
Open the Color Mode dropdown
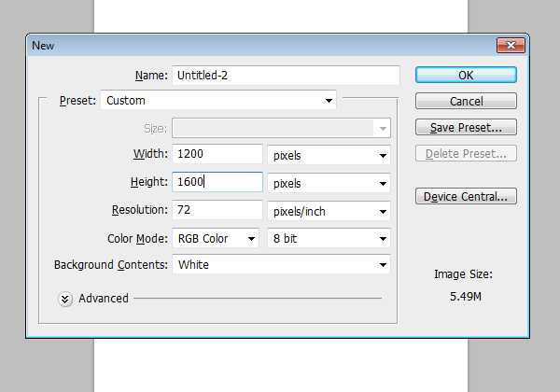tap(216, 238)
